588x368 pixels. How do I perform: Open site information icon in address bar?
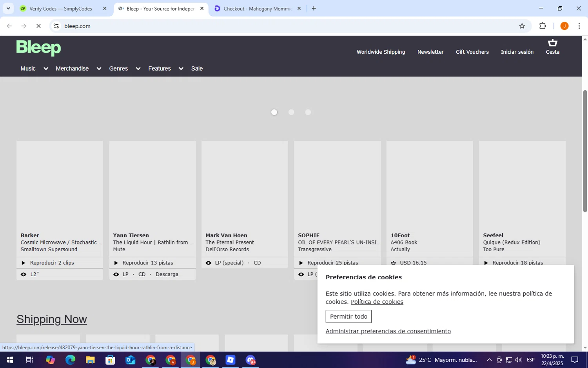coord(56,26)
